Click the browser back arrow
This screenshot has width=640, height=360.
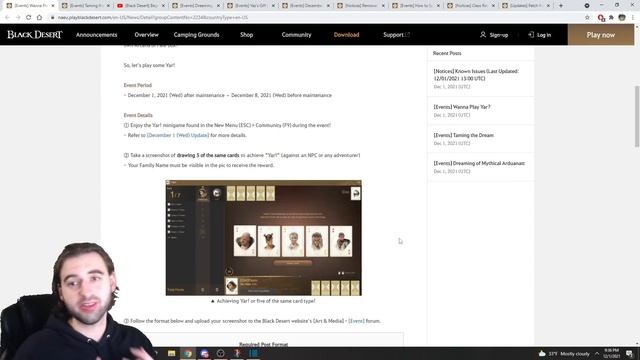(x=7, y=18)
